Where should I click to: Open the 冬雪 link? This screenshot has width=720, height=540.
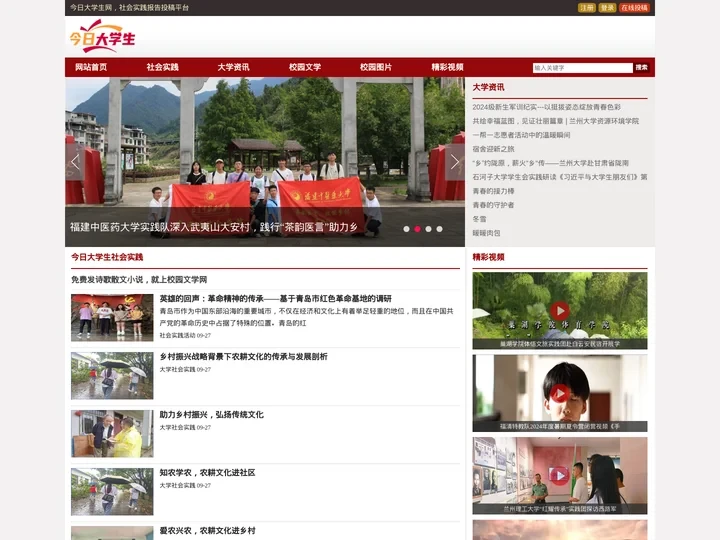coord(479,219)
